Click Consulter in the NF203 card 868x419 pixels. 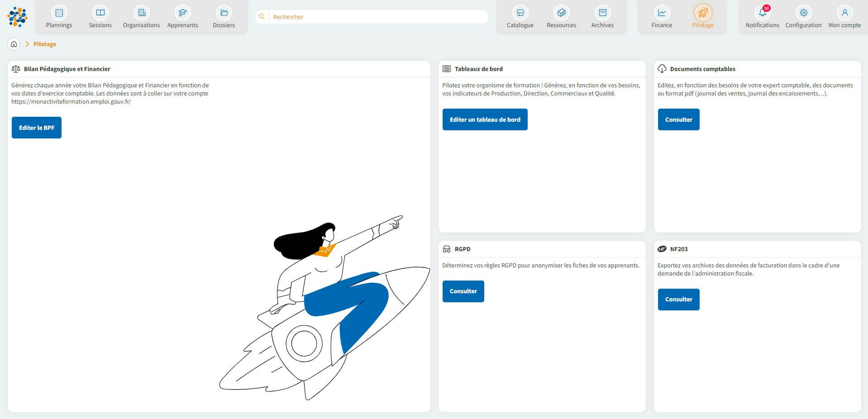pyautogui.click(x=678, y=299)
